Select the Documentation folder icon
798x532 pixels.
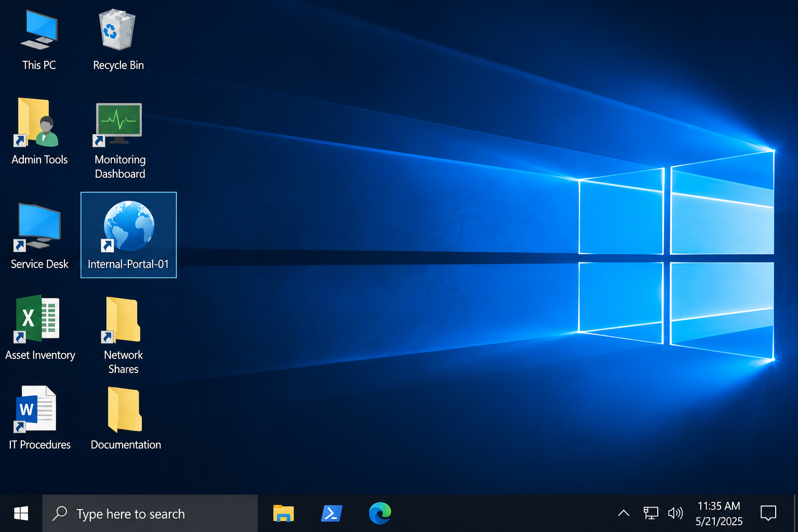tap(125, 409)
